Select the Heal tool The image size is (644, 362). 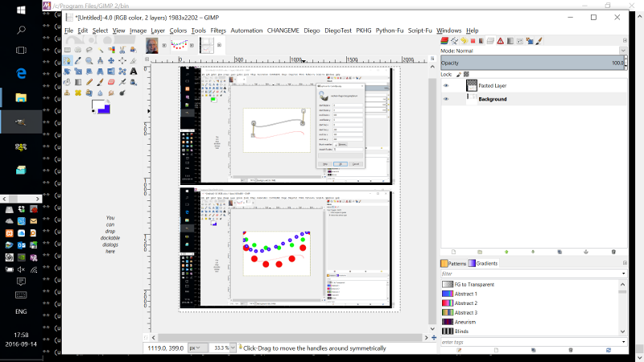click(x=78, y=93)
